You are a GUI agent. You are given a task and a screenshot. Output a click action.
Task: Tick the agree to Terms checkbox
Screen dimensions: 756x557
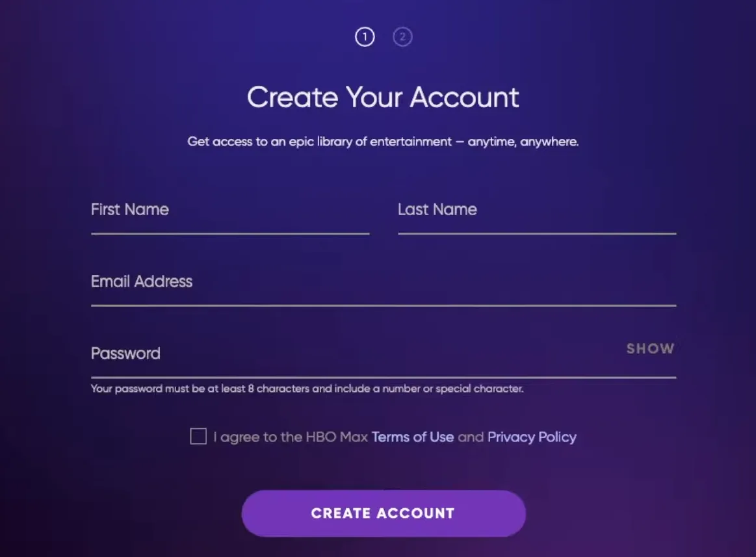[x=198, y=436]
